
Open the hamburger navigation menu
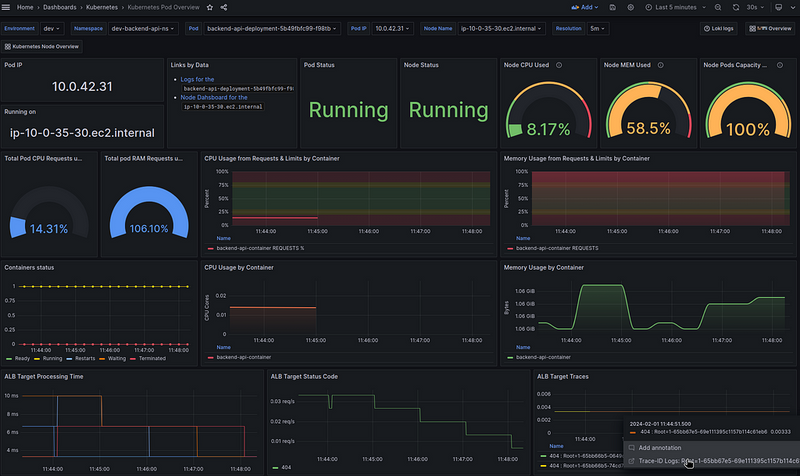pos(8,8)
